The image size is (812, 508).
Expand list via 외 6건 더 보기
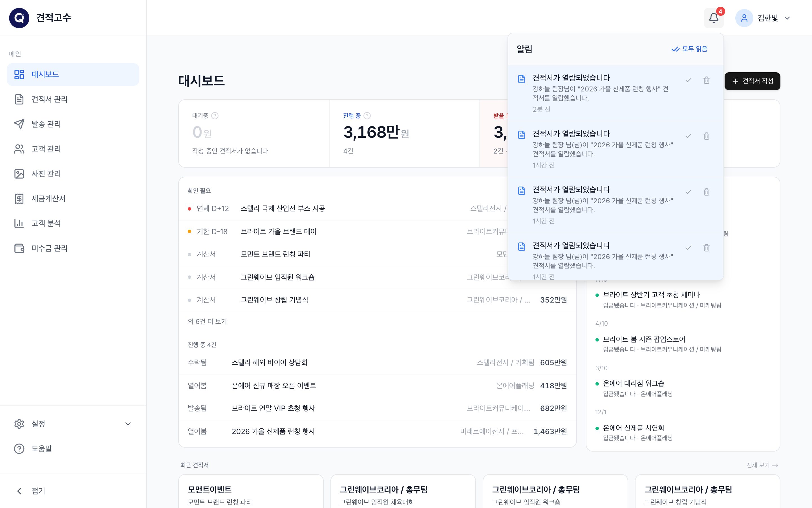(207, 321)
